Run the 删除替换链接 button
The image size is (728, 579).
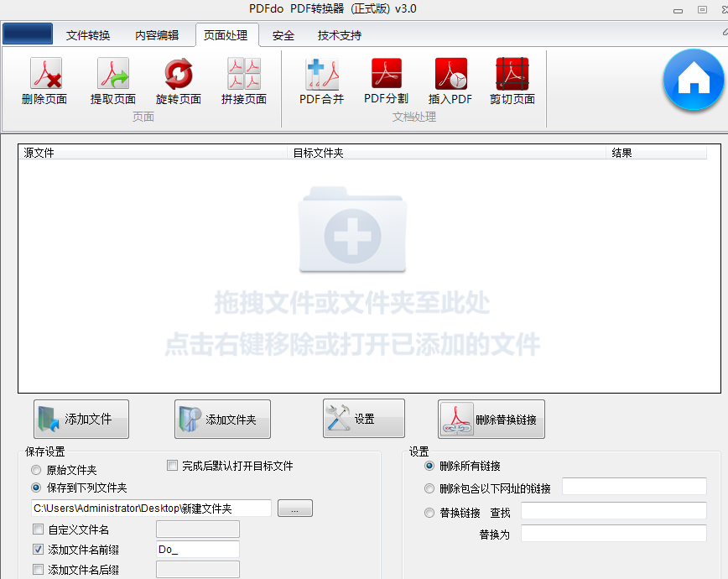(491, 420)
